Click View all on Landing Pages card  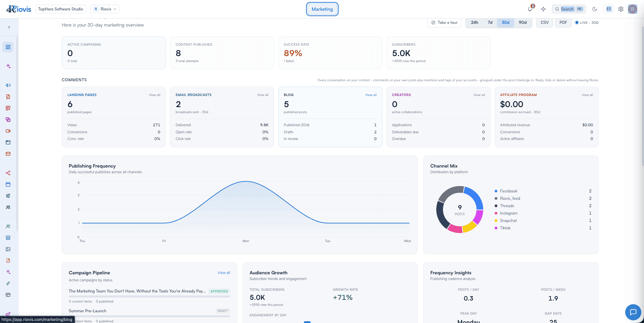[x=155, y=95]
